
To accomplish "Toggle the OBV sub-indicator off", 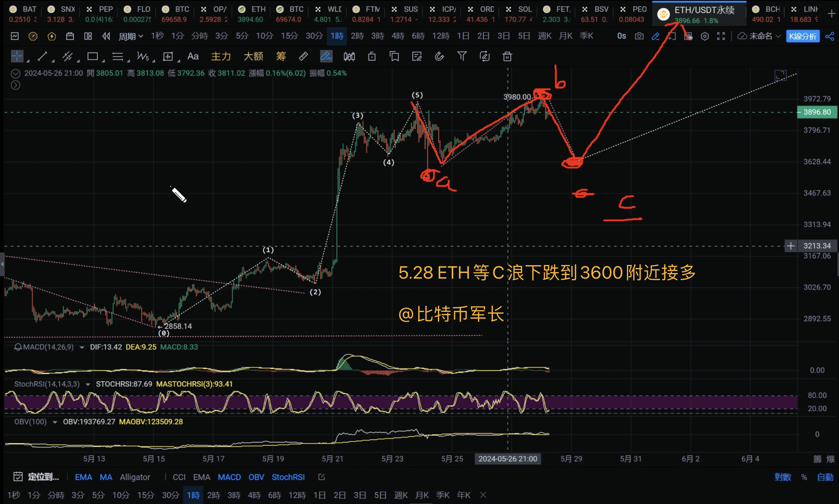I will point(256,477).
